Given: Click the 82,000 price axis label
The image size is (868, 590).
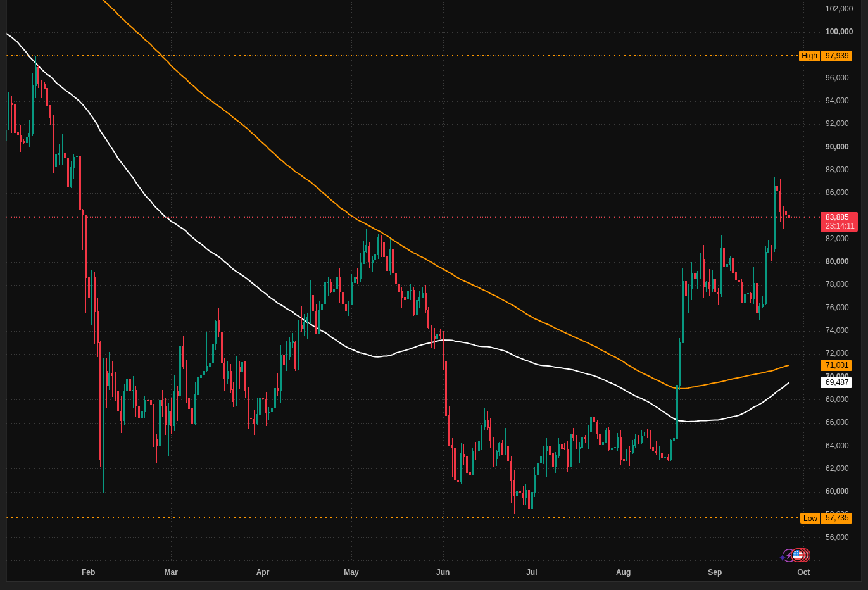Looking at the screenshot, I should 837,239.
